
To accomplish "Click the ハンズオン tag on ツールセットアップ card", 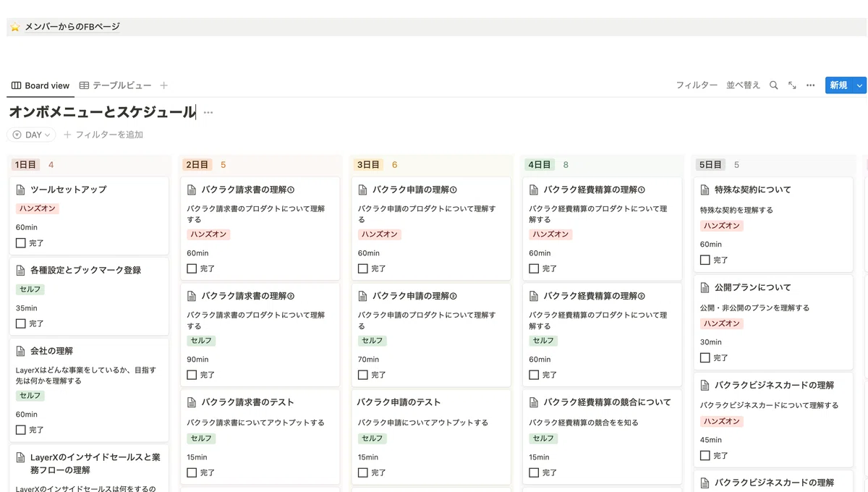I will (36, 208).
